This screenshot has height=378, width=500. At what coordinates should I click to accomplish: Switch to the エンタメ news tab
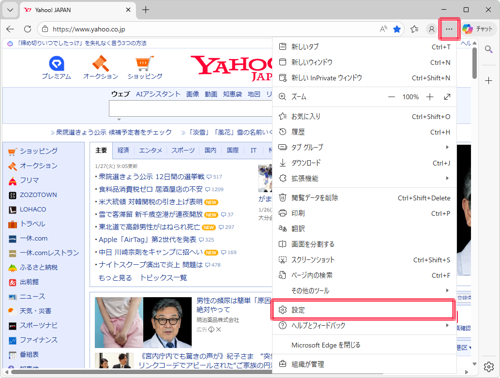coord(150,150)
